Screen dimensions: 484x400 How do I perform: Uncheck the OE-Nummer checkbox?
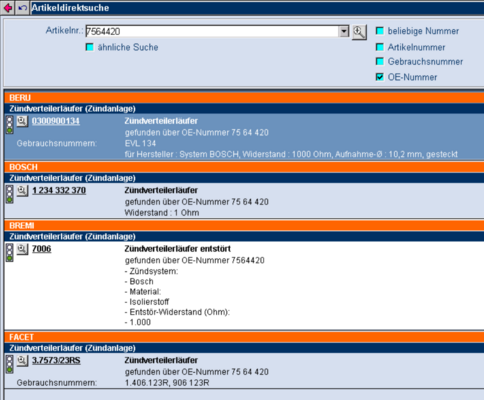point(380,77)
